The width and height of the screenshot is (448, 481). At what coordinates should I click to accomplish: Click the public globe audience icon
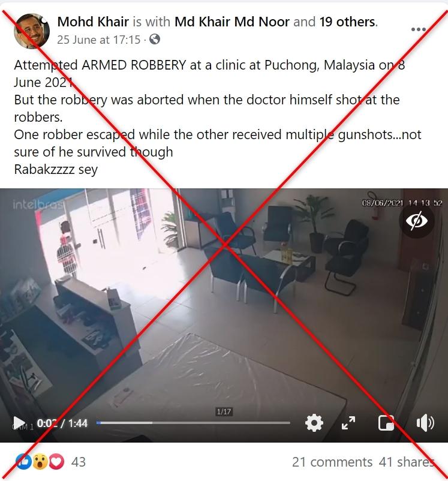(155, 39)
